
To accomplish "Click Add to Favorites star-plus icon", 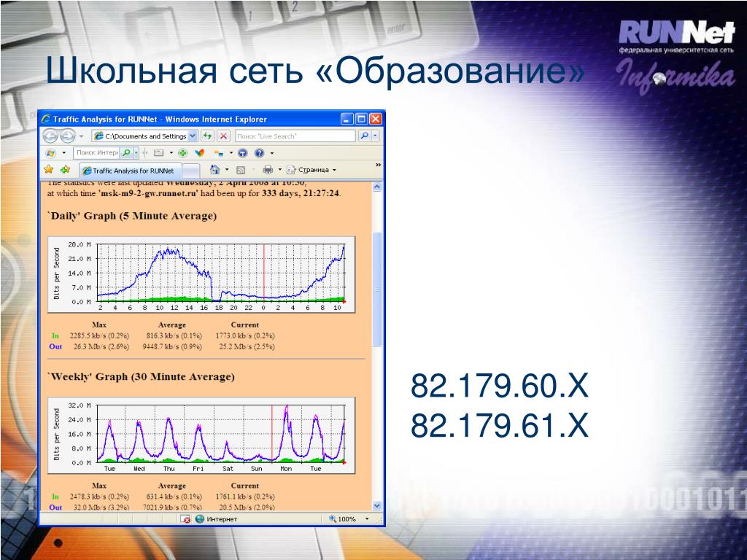I will point(65,169).
